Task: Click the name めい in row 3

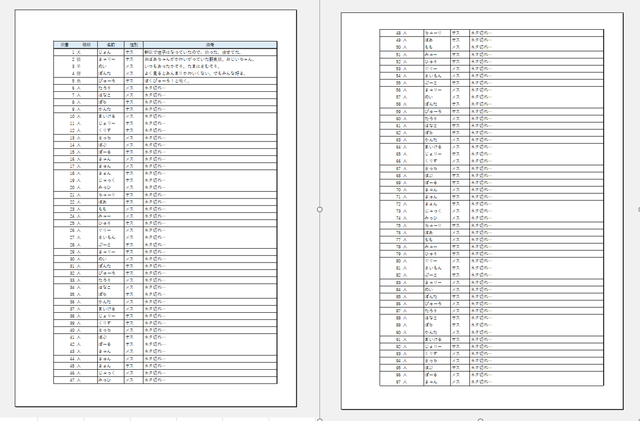Action: click(x=103, y=66)
